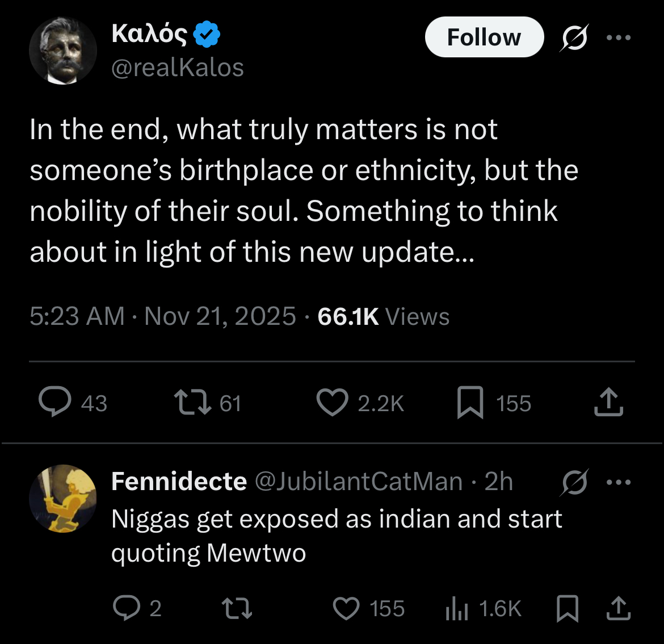The width and height of the screenshot is (664, 644).
Task: Open Grok icon on Fennidecte reply
Action: 574,482
